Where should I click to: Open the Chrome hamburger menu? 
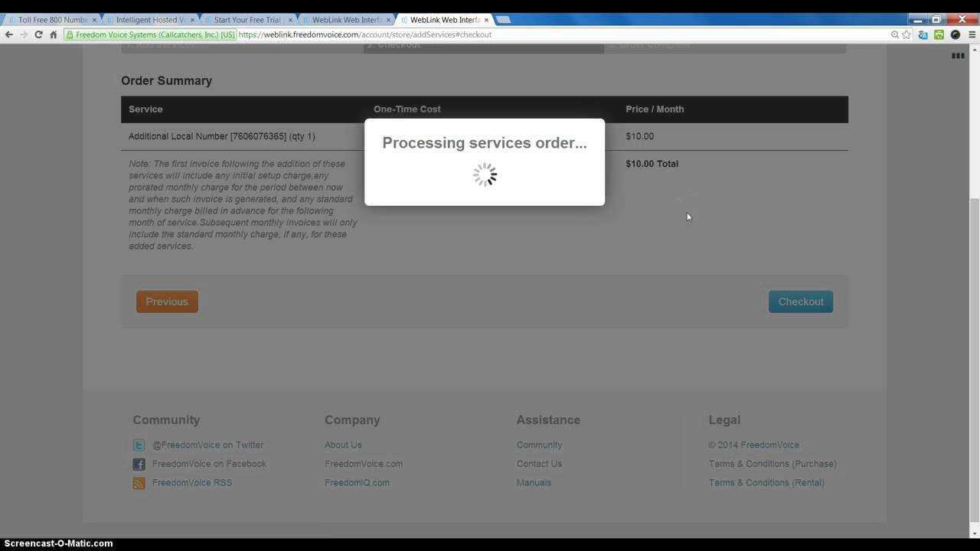[x=972, y=34]
